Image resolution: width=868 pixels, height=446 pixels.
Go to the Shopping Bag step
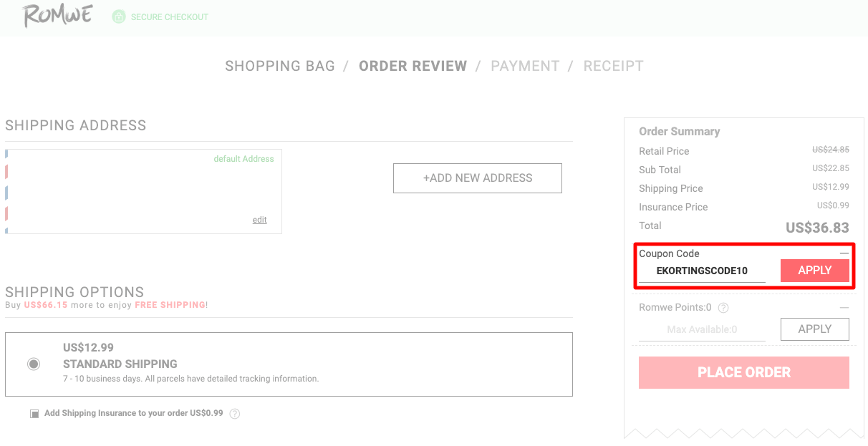(x=280, y=66)
